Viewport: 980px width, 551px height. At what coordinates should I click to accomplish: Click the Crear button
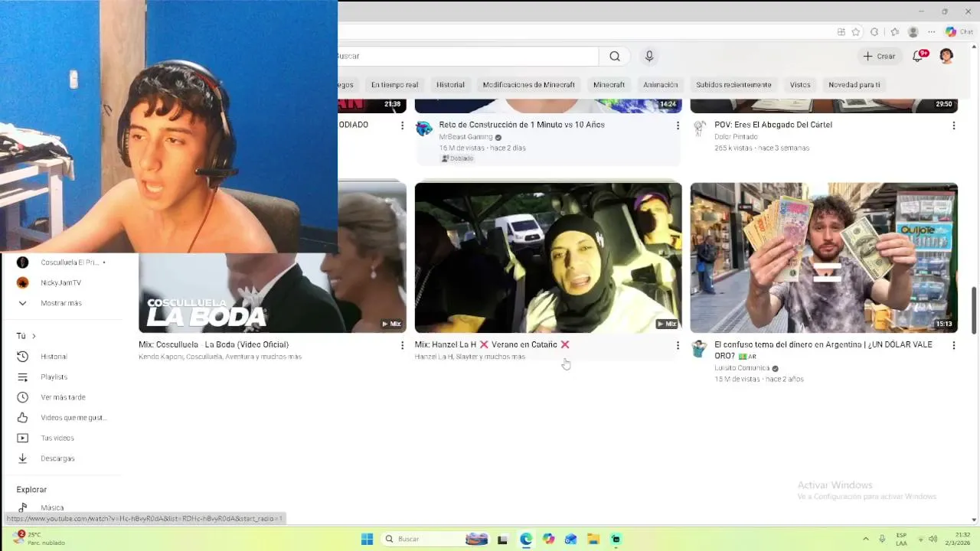(879, 56)
